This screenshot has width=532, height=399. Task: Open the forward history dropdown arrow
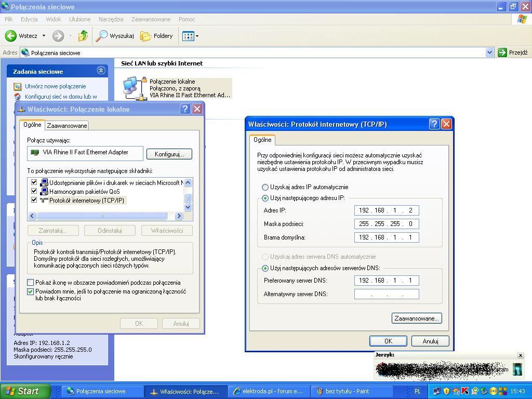(x=70, y=36)
